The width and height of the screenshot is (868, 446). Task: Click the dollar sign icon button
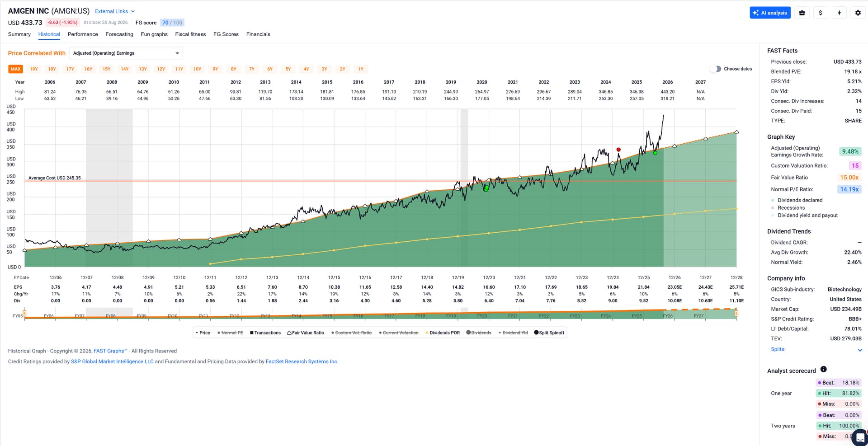[821, 13]
